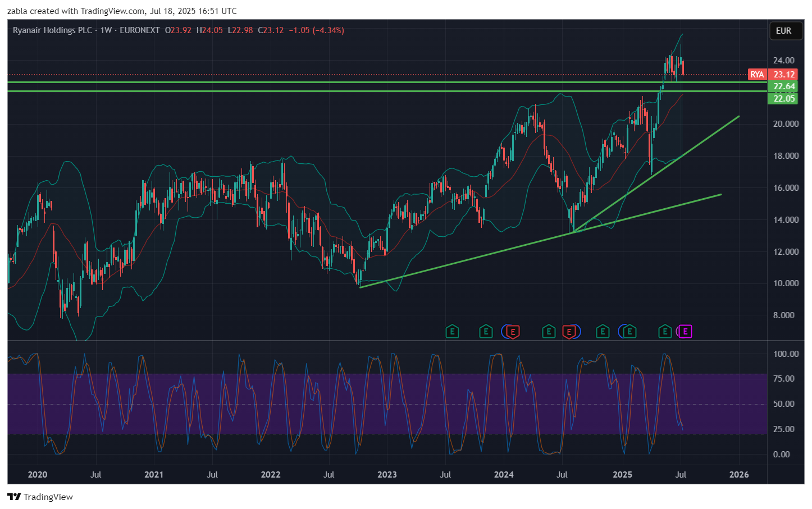Click the 20.000 price axis label
This screenshot has width=812, height=509.
(786, 124)
